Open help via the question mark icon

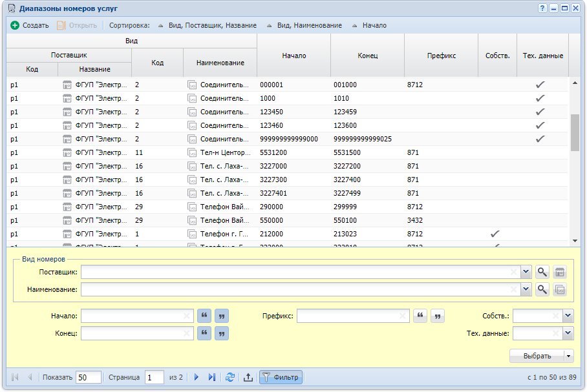542,8
